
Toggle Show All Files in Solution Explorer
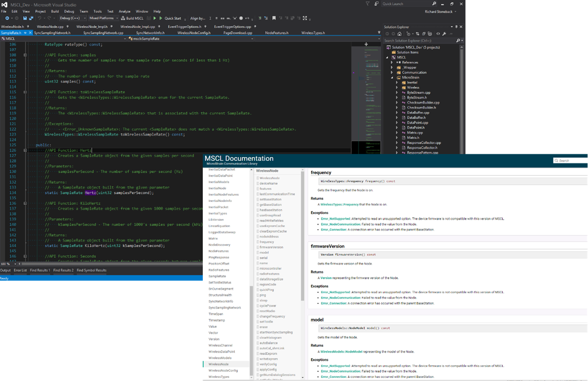430,34
